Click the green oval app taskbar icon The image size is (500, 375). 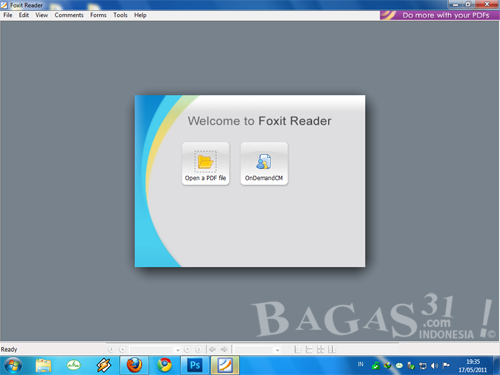[x=74, y=366]
